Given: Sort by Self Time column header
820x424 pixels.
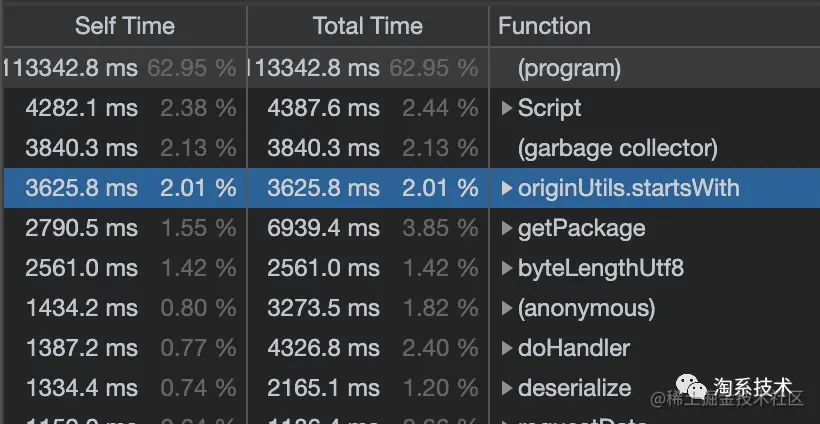Looking at the screenshot, I should pyautogui.click(x=124, y=26).
